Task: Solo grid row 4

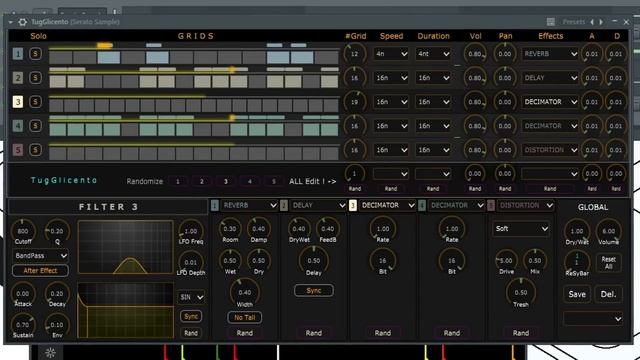Action: point(36,126)
